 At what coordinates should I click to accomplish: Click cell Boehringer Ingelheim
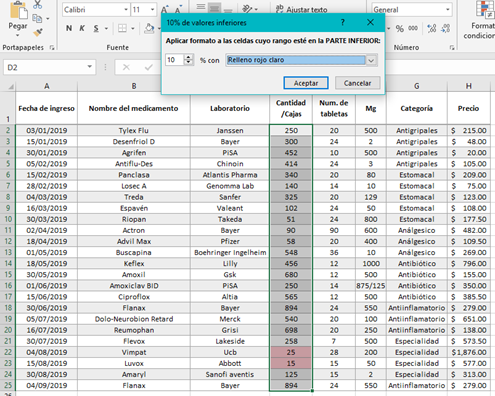(230, 253)
